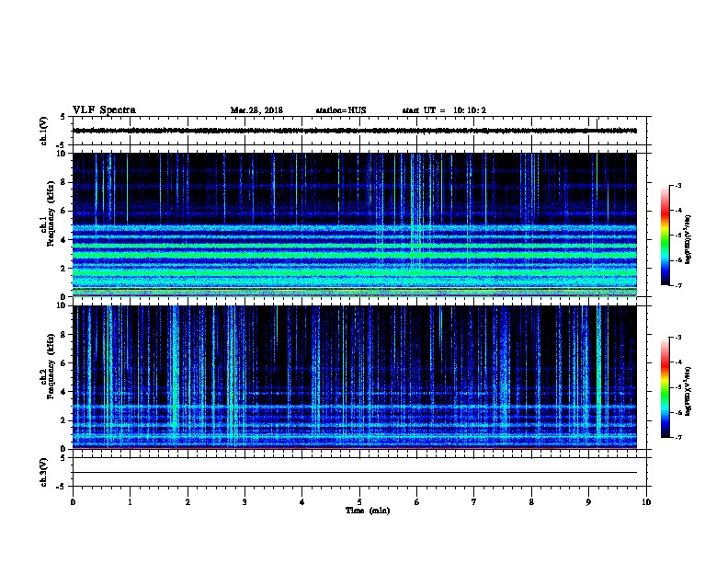Click the "ch.1(V)" waveform axis label

click(x=44, y=131)
